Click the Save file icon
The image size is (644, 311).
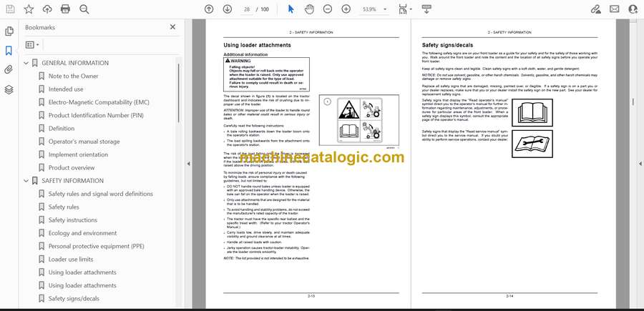(x=10, y=9)
